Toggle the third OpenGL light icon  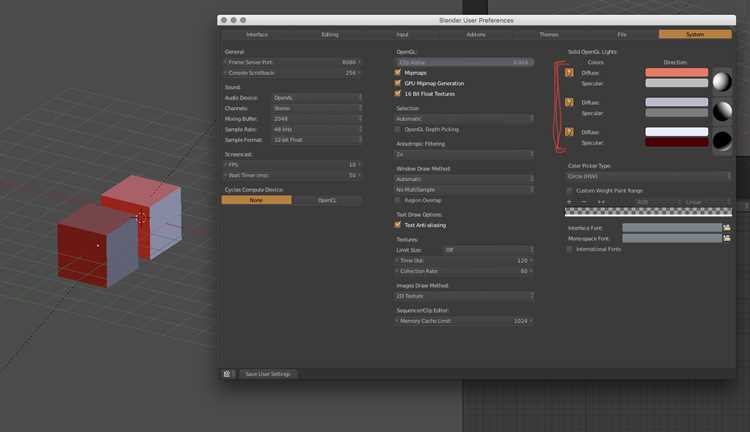pos(569,132)
